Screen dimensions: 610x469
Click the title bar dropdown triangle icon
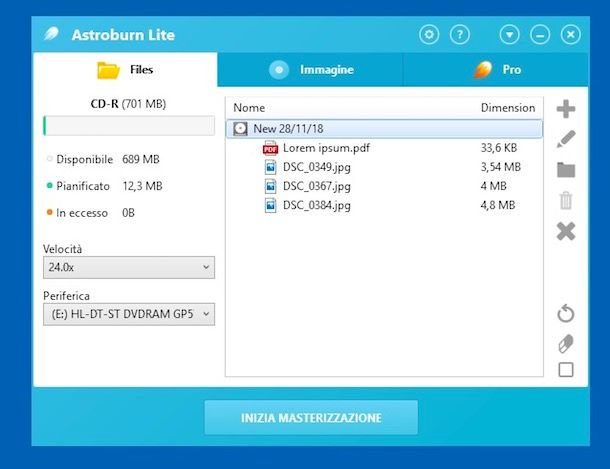click(x=509, y=35)
